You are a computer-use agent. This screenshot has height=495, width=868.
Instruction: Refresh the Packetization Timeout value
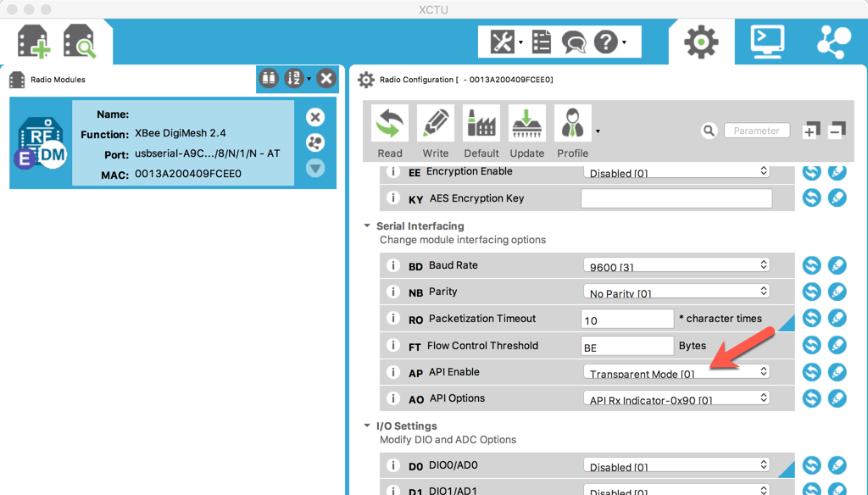coord(811,318)
